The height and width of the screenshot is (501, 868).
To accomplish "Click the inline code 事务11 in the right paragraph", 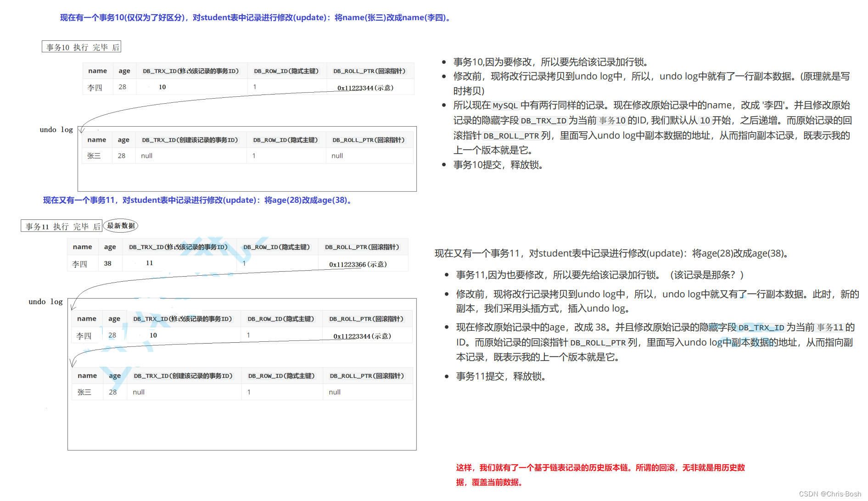I will [x=830, y=328].
